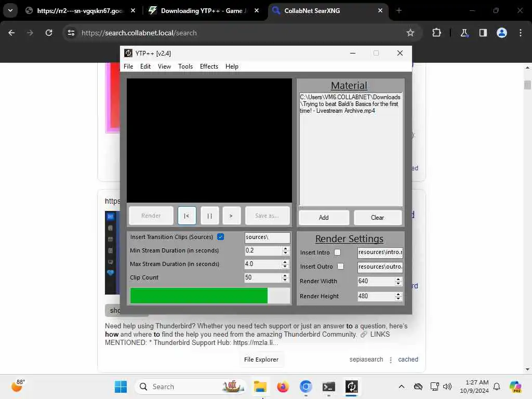Click the green render progress bar
This screenshot has width=532, height=399.
tap(210, 296)
